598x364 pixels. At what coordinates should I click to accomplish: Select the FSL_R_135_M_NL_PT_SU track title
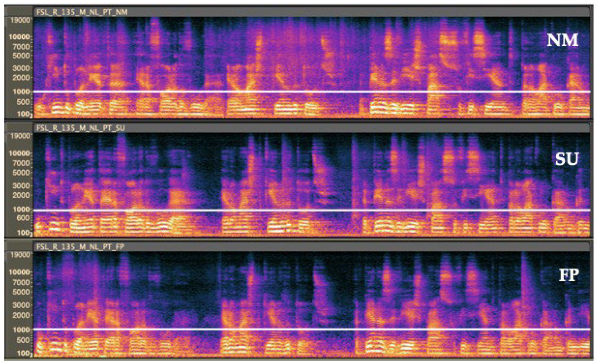tap(81, 128)
